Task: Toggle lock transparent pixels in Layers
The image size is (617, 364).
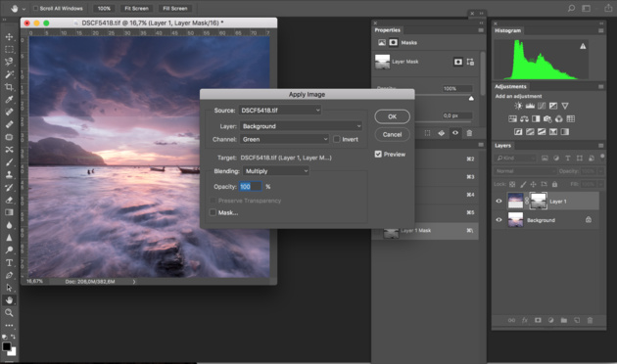Action: [x=512, y=184]
